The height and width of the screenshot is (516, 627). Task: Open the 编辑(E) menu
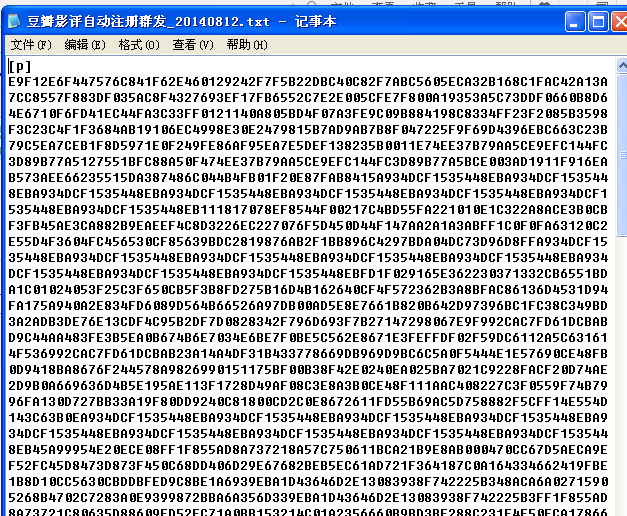[x=85, y=45]
